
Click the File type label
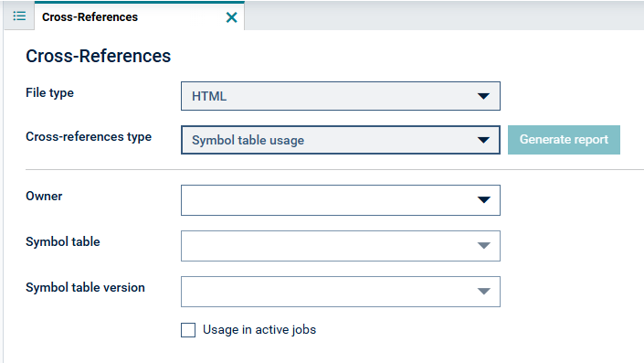[x=49, y=93]
